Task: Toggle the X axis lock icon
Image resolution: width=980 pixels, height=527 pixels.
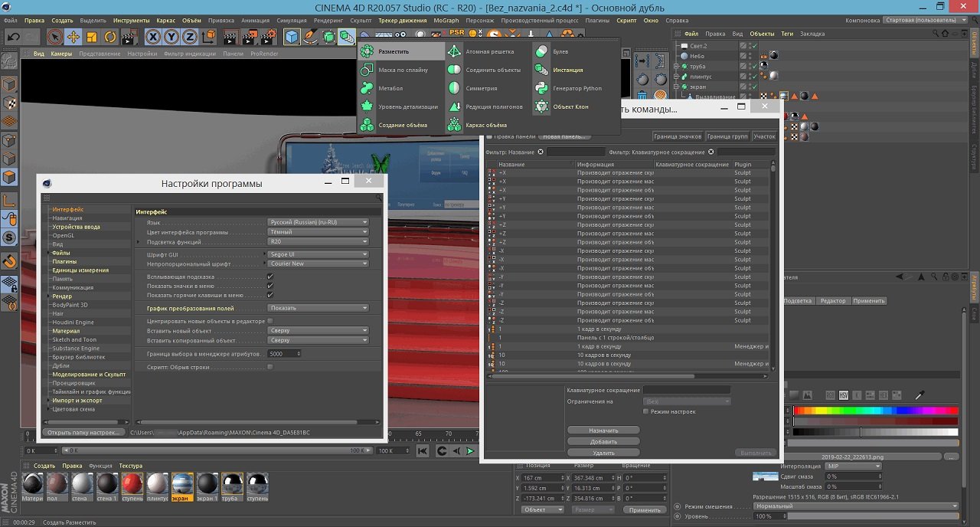Action: pos(153,36)
